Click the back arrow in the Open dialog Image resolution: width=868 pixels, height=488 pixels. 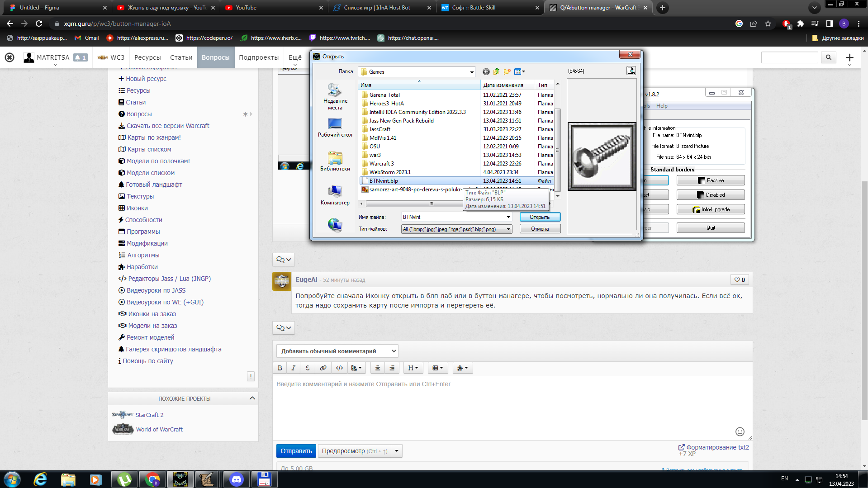coord(486,71)
